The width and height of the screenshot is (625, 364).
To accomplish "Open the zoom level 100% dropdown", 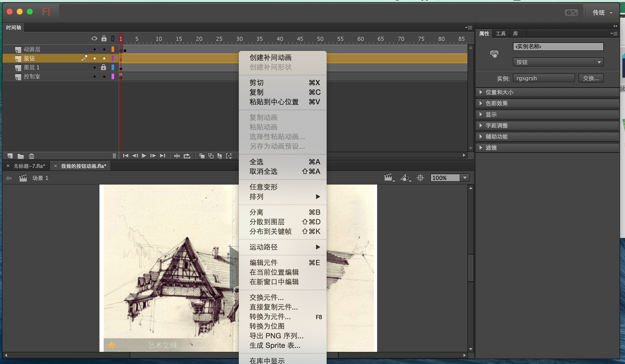I will (465, 178).
